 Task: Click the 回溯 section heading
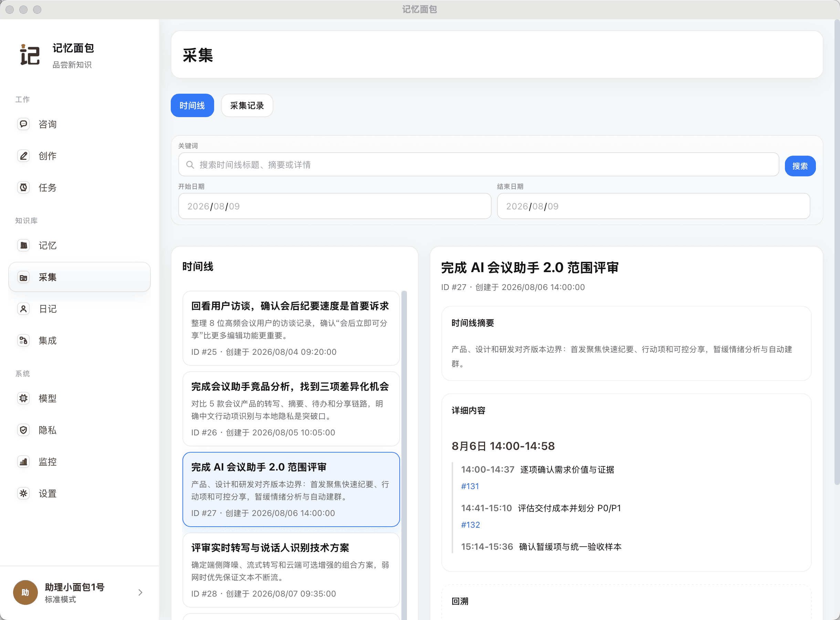pos(460,601)
